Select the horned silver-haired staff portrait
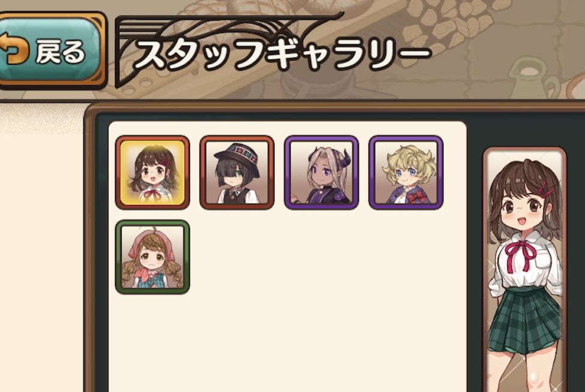This screenshot has width=585, height=392. point(321,172)
